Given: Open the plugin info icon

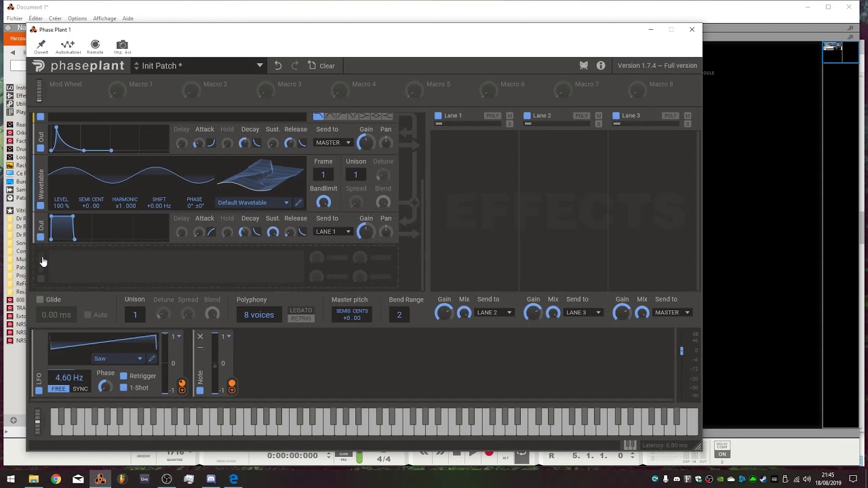Looking at the screenshot, I should 601,66.
